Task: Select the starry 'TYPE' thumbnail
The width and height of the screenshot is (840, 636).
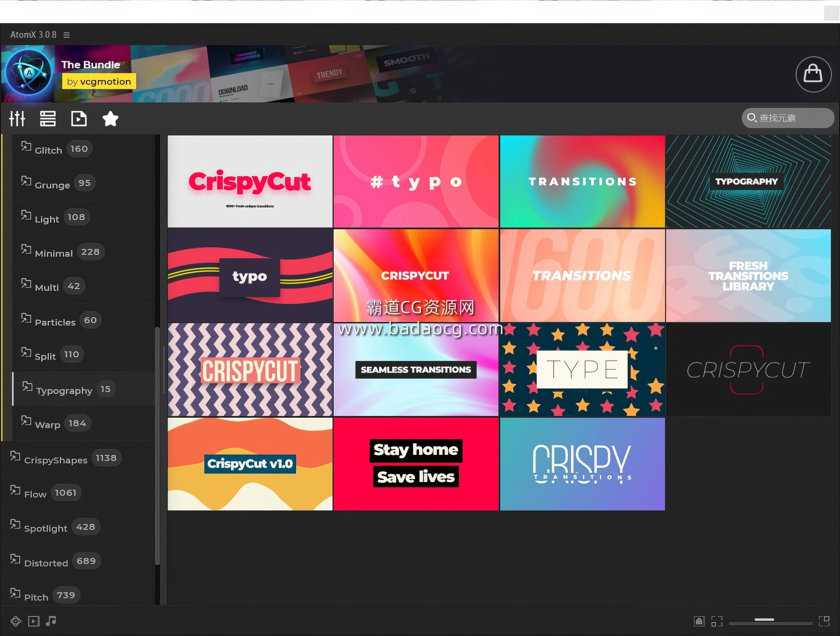Action: point(582,370)
